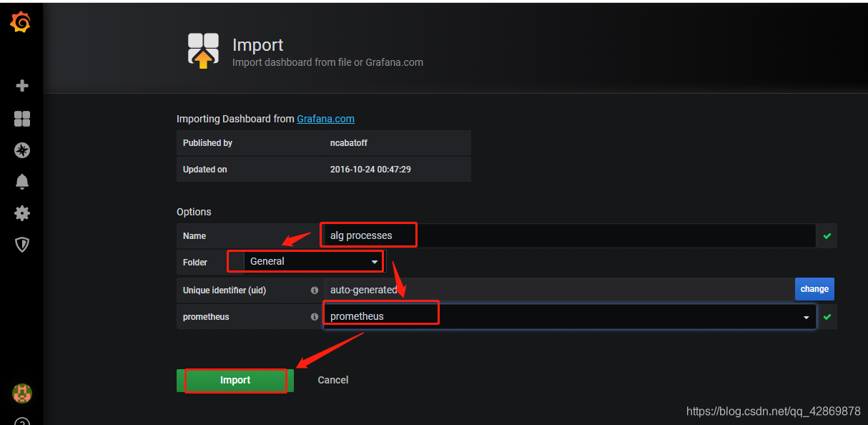Click the Grafana logo icon
Screen dimensions: 868x425
click(x=21, y=21)
